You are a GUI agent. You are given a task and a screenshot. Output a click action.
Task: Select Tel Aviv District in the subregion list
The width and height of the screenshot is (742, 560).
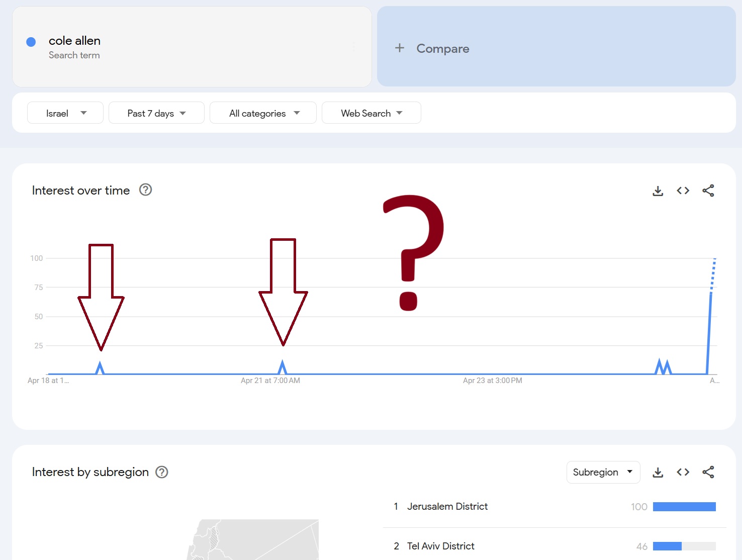point(441,546)
